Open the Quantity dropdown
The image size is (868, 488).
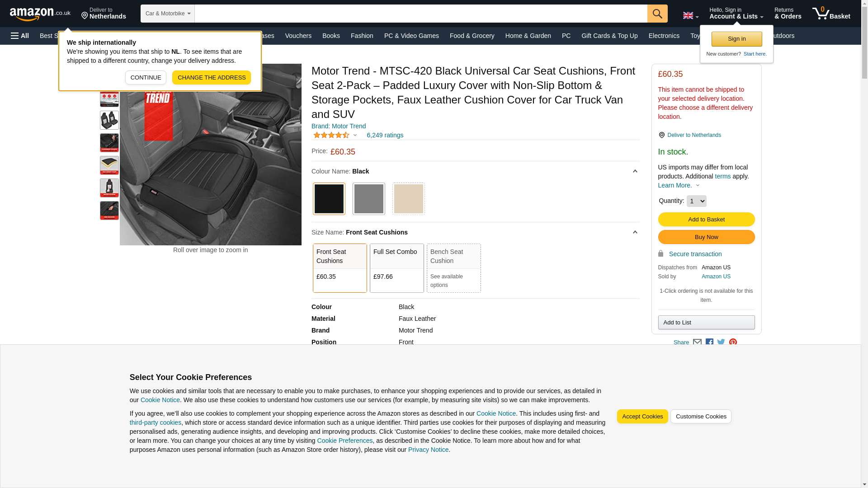[x=696, y=201]
